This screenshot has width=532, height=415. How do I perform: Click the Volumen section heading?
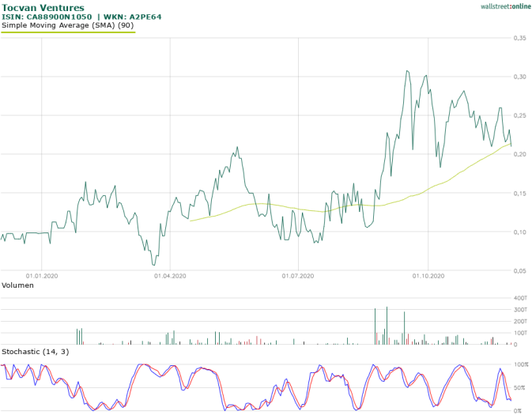pos(17,285)
